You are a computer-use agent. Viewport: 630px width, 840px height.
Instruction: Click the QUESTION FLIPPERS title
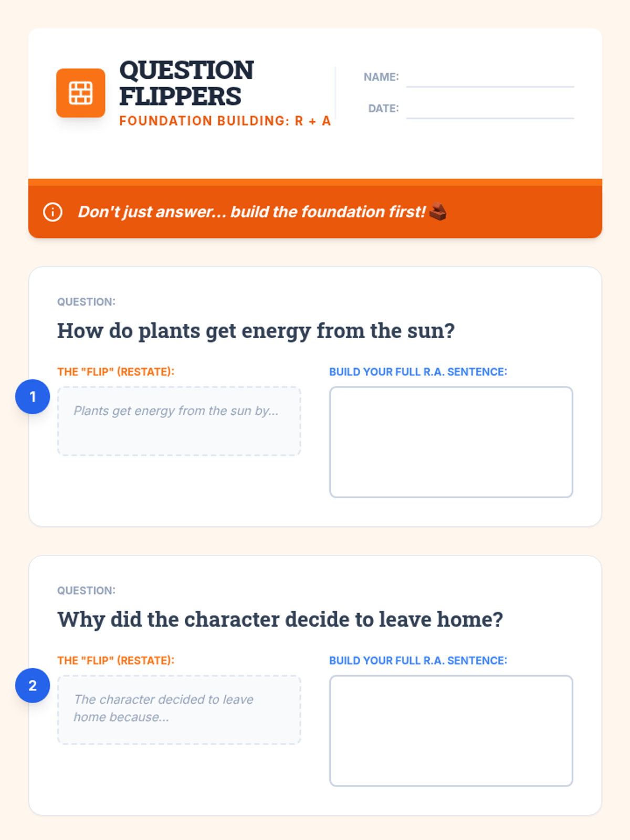tap(186, 83)
